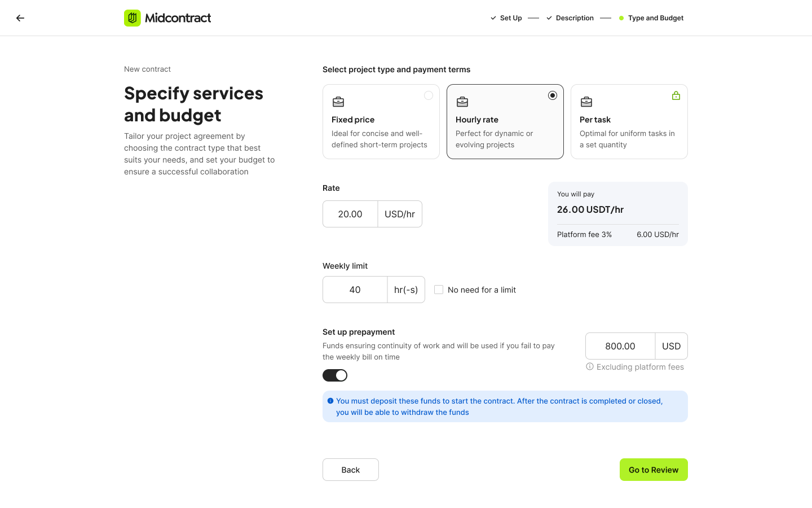Image resolution: width=812 pixels, height=508 pixels.
Task: Click the Midcontract logo icon
Action: [x=133, y=18]
